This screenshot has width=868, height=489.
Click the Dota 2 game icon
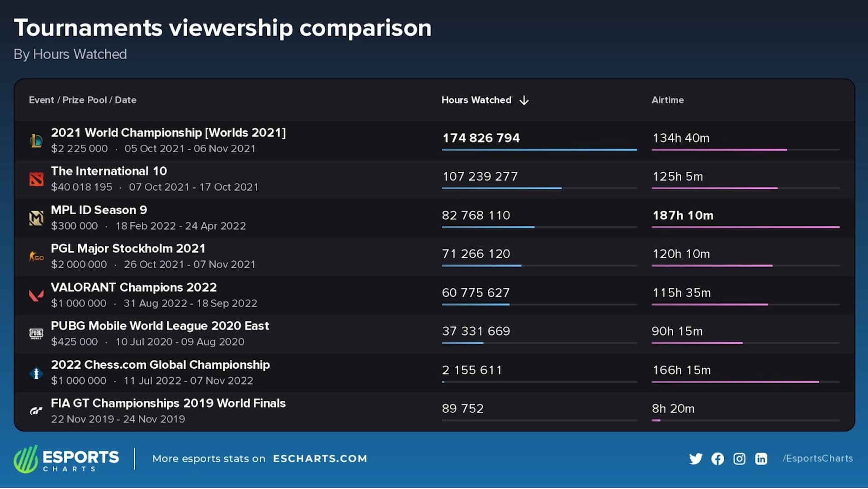coord(36,179)
